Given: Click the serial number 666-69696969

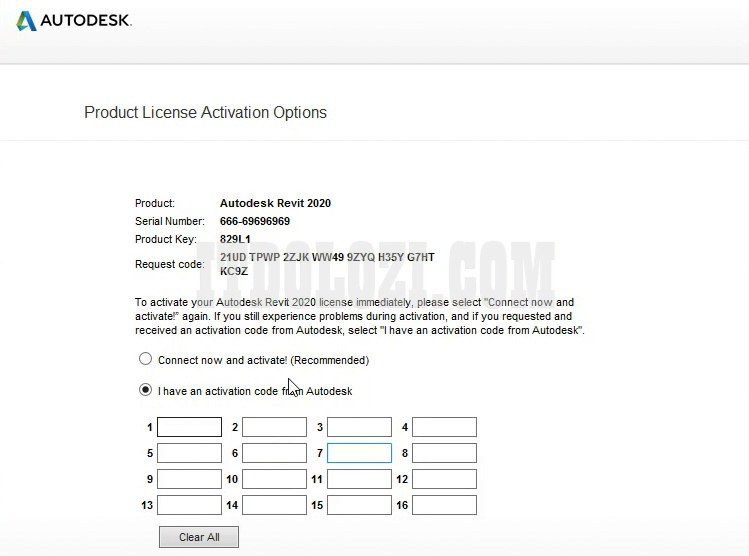Looking at the screenshot, I should click(255, 221).
